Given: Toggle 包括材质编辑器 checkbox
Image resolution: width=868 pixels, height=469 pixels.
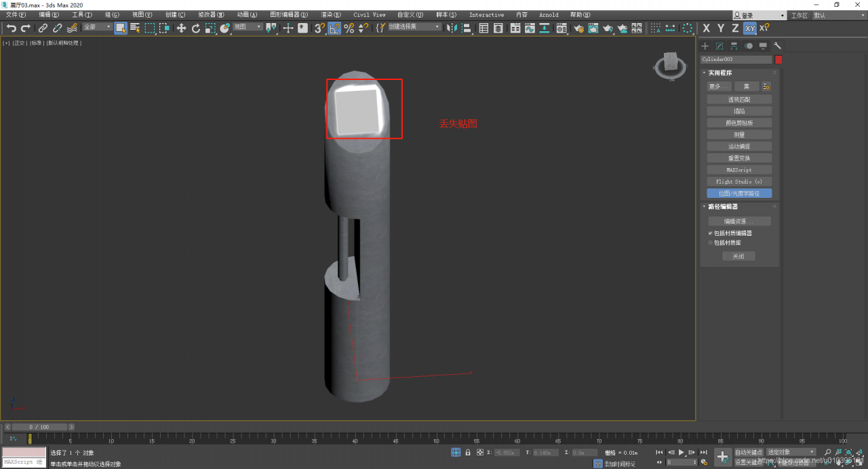Looking at the screenshot, I should (x=711, y=233).
